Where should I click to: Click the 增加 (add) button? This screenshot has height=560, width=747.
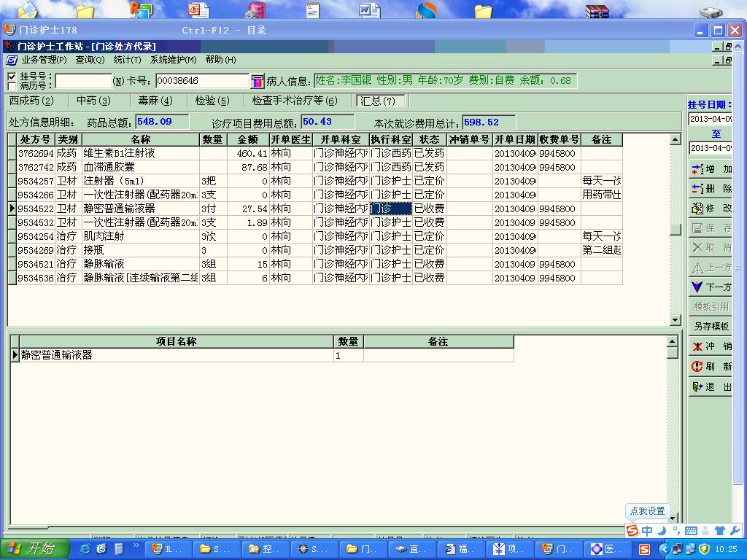click(711, 169)
